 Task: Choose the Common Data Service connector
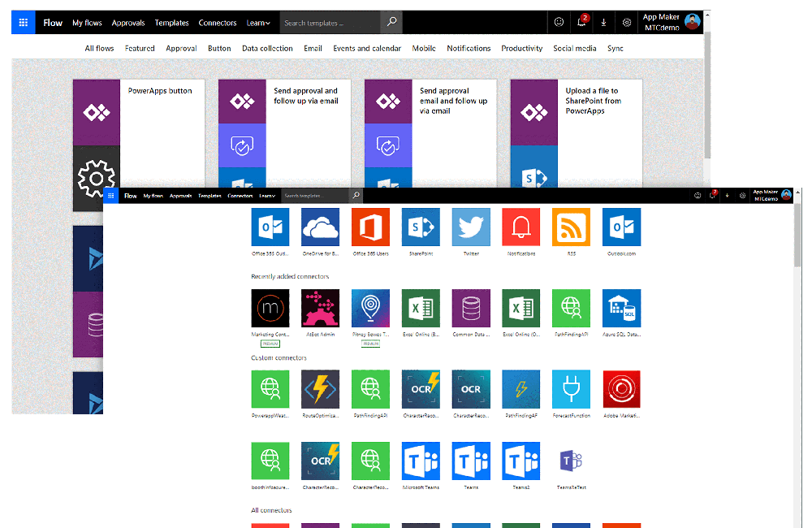tap(471, 309)
